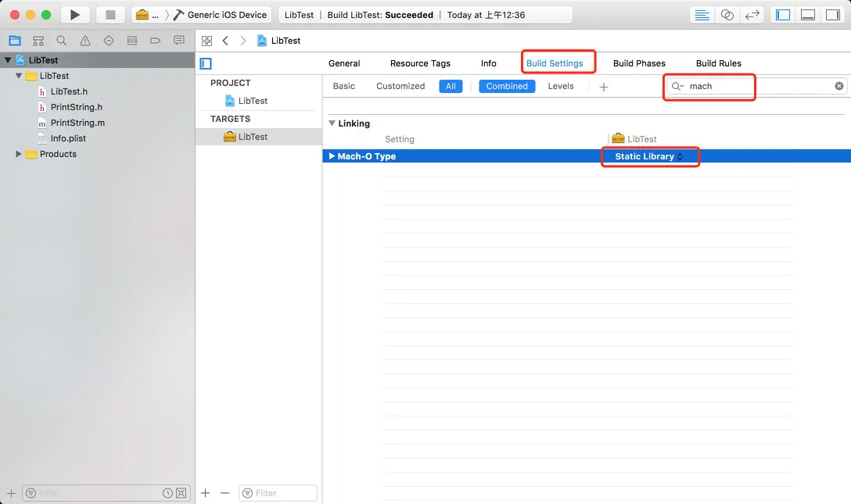Click the build settings search field
851x504 pixels.
[x=756, y=86]
